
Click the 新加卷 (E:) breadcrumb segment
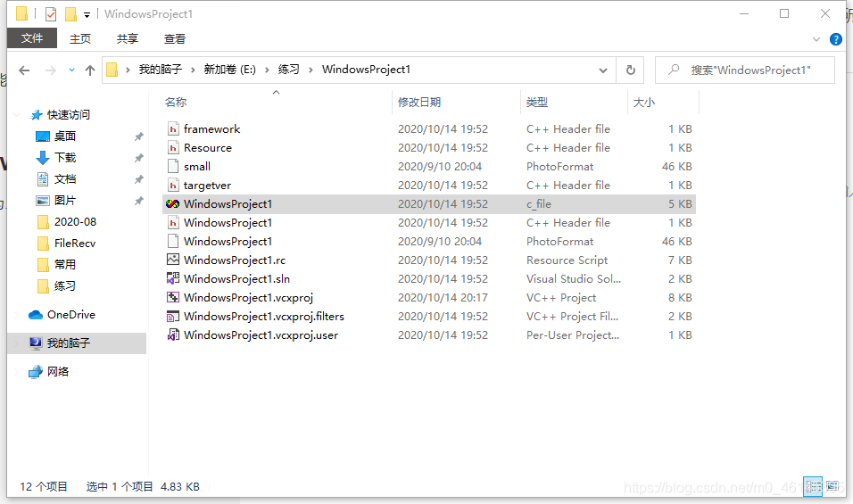[x=229, y=70]
